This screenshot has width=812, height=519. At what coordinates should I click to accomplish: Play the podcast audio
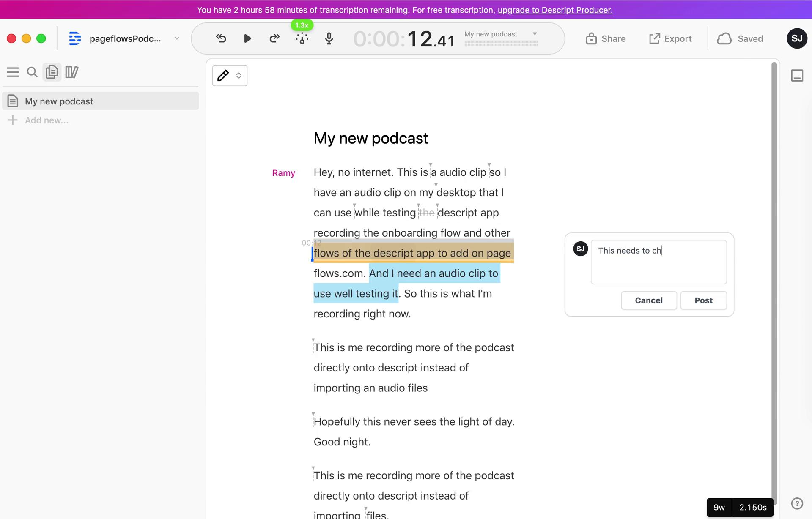point(247,38)
